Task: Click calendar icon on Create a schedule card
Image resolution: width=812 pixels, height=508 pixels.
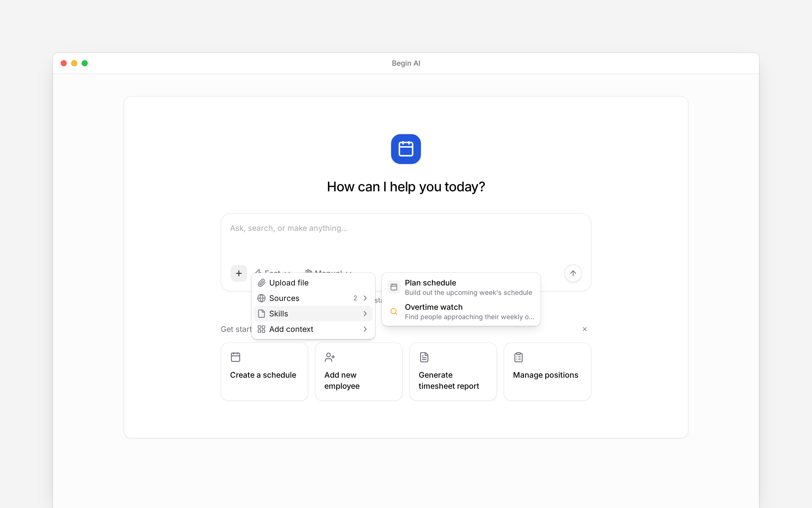Action: (x=236, y=357)
